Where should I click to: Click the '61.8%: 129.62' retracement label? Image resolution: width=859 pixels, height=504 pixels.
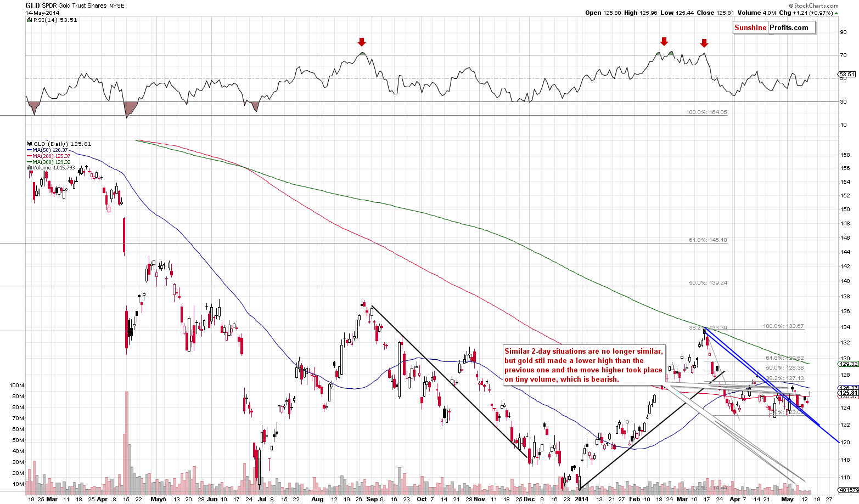[x=785, y=358]
